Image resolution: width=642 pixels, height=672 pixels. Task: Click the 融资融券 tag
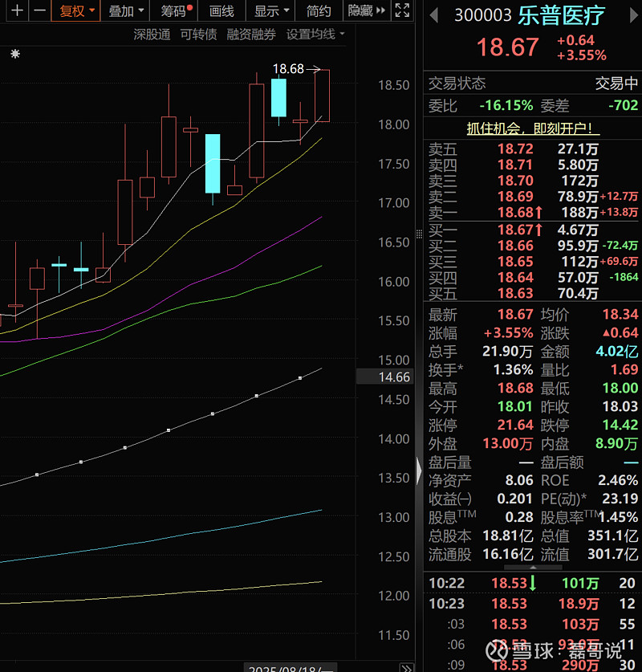pyautogui.click(x=251, y=35)
